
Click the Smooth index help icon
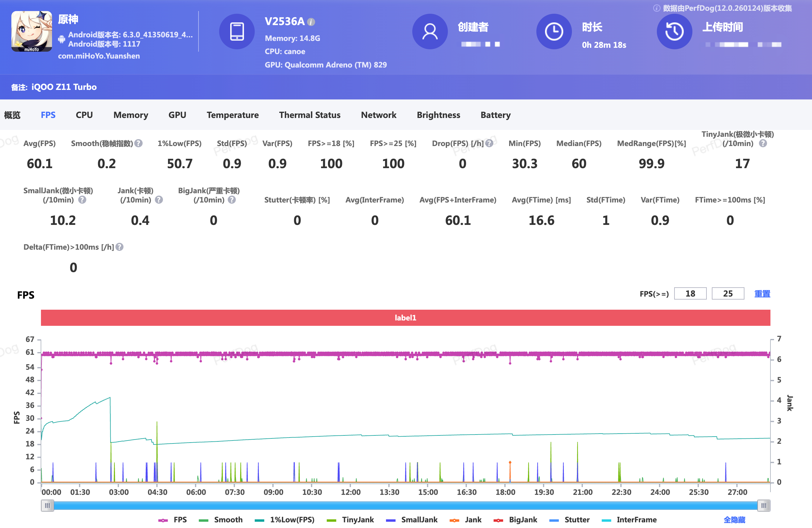pos(138,144)
